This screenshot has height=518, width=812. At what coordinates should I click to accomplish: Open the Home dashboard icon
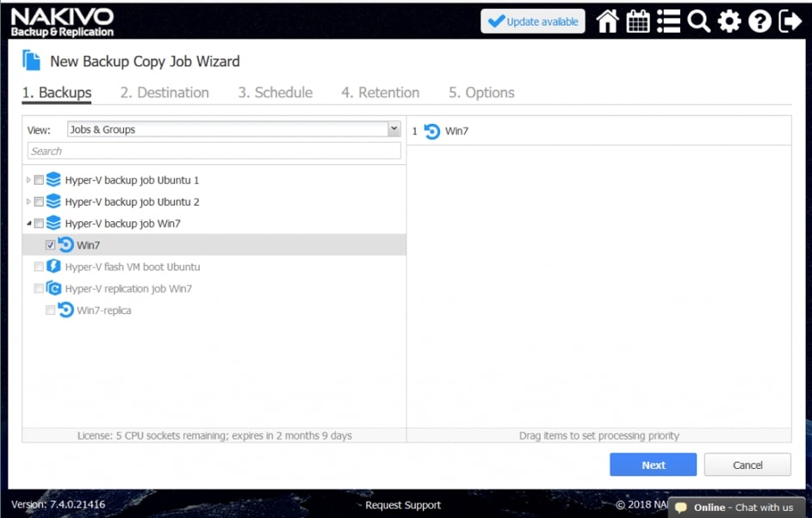tap(608, 22)
